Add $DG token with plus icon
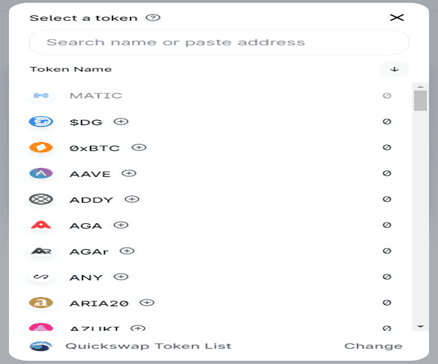 click(121, 122)
